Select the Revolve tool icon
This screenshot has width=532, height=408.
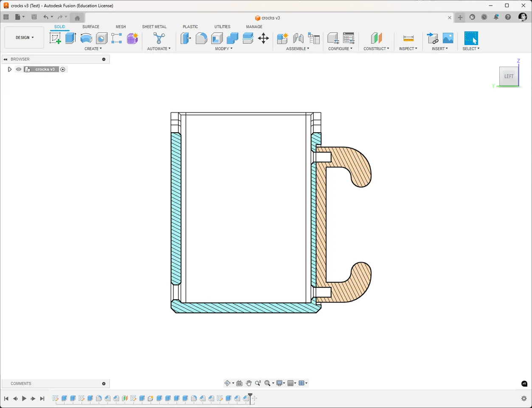pyautogui.click(x=86, y=38)
